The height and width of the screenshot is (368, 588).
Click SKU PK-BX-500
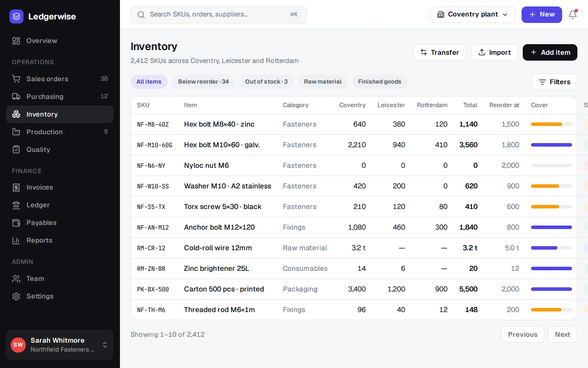coord(153,289)
